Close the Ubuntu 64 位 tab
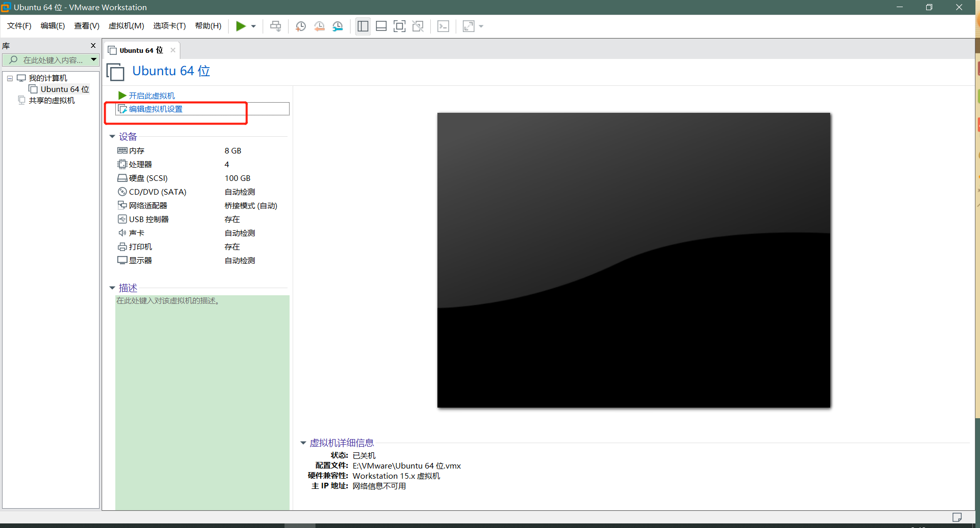This screenshot has height=528, width=980. 173,50
